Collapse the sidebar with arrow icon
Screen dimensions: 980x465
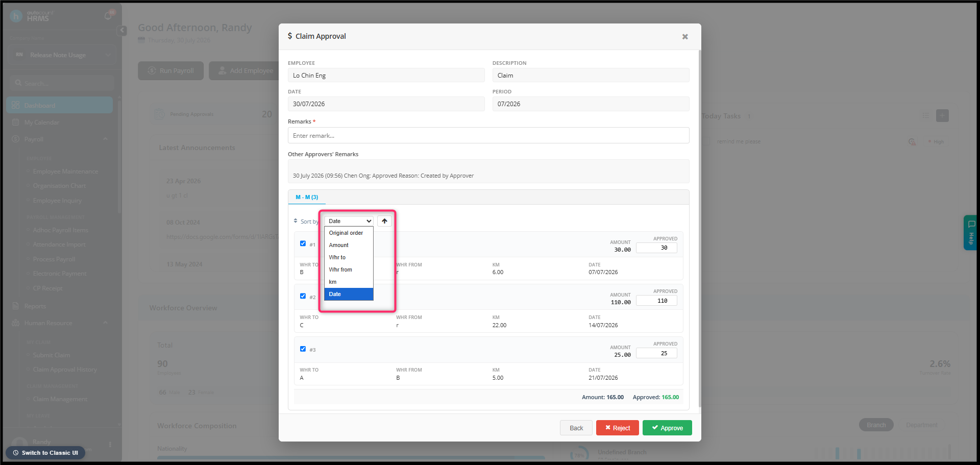[122, 31]
